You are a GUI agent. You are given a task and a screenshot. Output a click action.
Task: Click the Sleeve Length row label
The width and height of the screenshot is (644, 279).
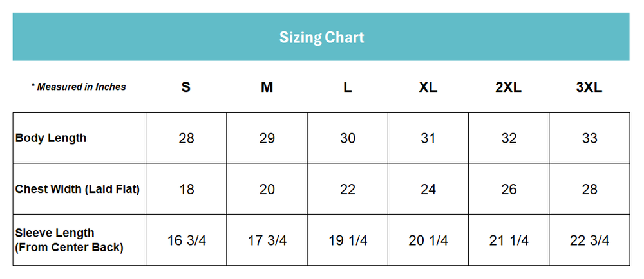(x=69, y=240)
